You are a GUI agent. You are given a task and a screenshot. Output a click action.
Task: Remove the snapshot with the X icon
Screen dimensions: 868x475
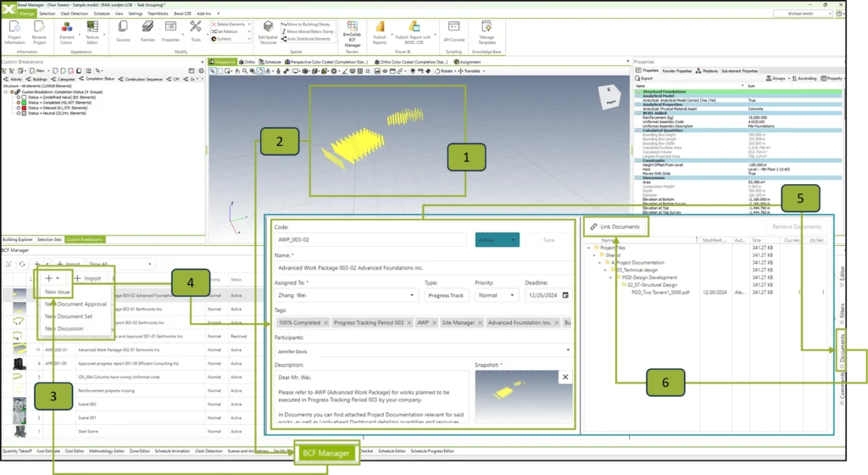click(565, 377)
